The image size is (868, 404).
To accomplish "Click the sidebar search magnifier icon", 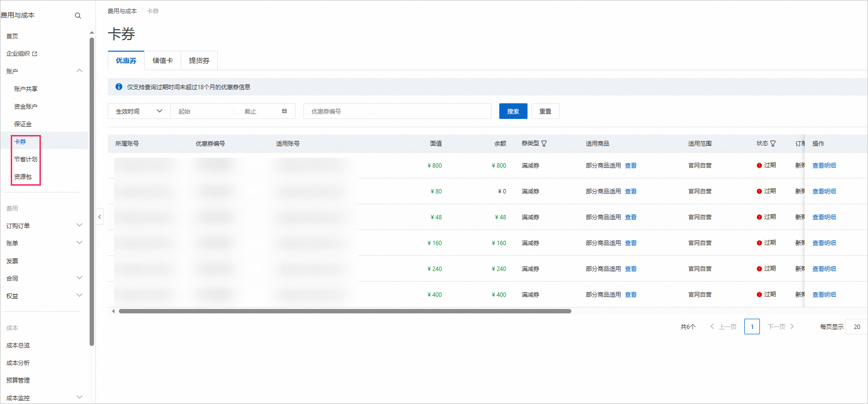I will (x=78, y=16).
